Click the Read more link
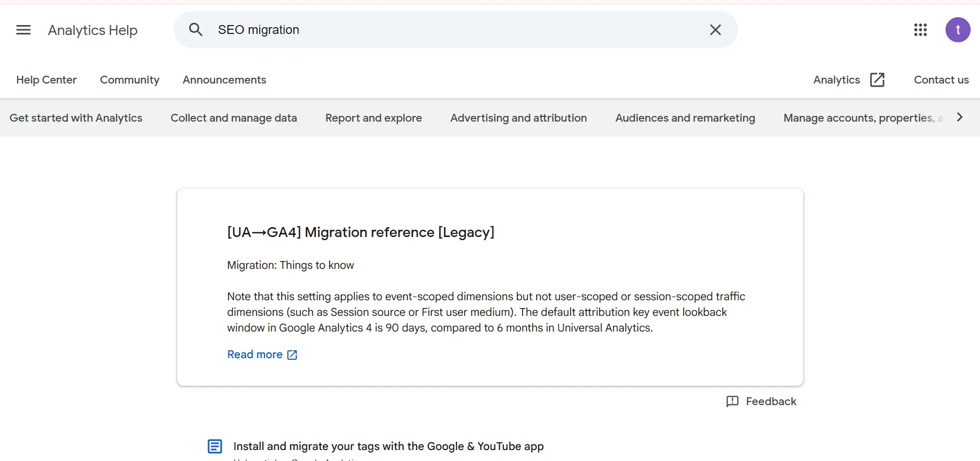Image resolution: width=980 pixels, height=461 pixels. (x=255, y=354)
